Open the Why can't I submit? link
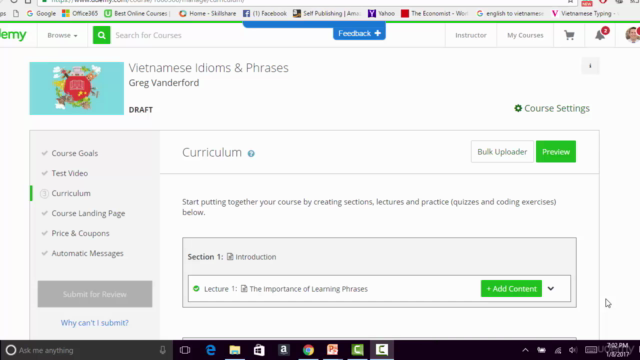 click(95, 322)
